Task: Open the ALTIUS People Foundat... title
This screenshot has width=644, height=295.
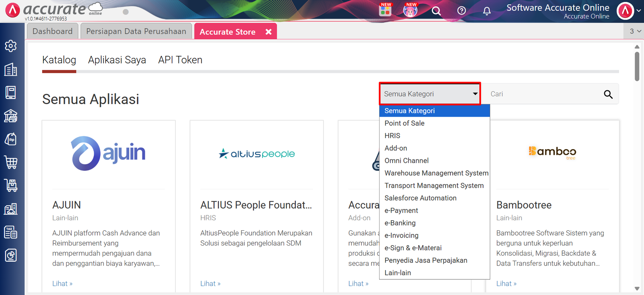Action: pos(256,205)
